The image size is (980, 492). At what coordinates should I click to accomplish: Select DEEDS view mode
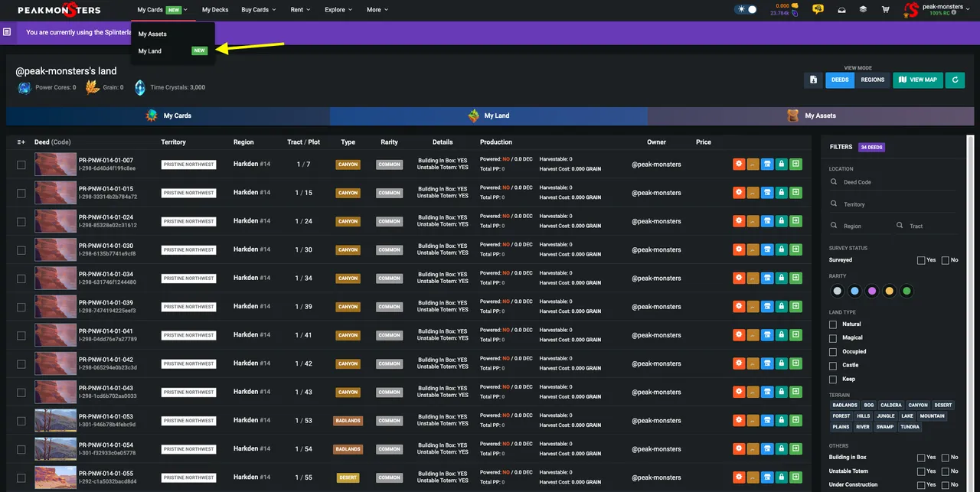pyautogui.click(x=840, y=80)
